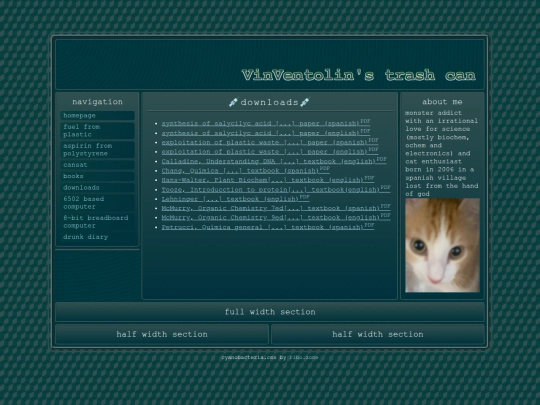Open '8-bit breadboard computer' navigation link
540x405 pixels.
97,222
